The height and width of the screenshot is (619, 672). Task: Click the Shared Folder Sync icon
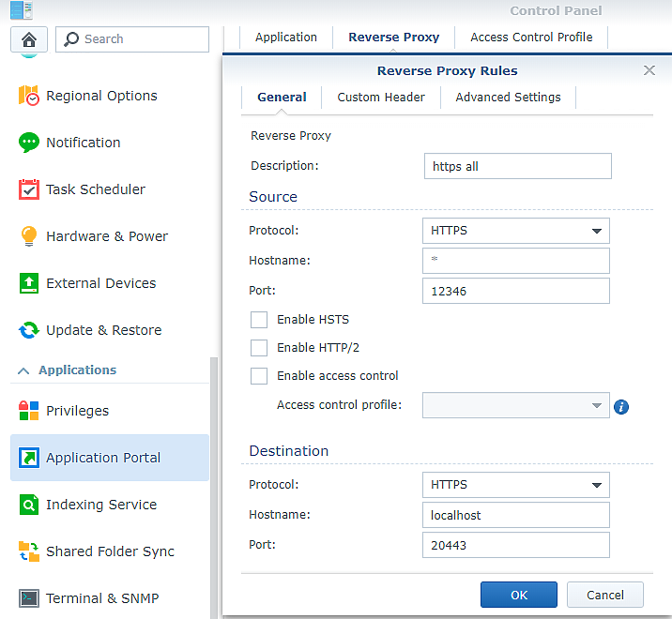29,551
